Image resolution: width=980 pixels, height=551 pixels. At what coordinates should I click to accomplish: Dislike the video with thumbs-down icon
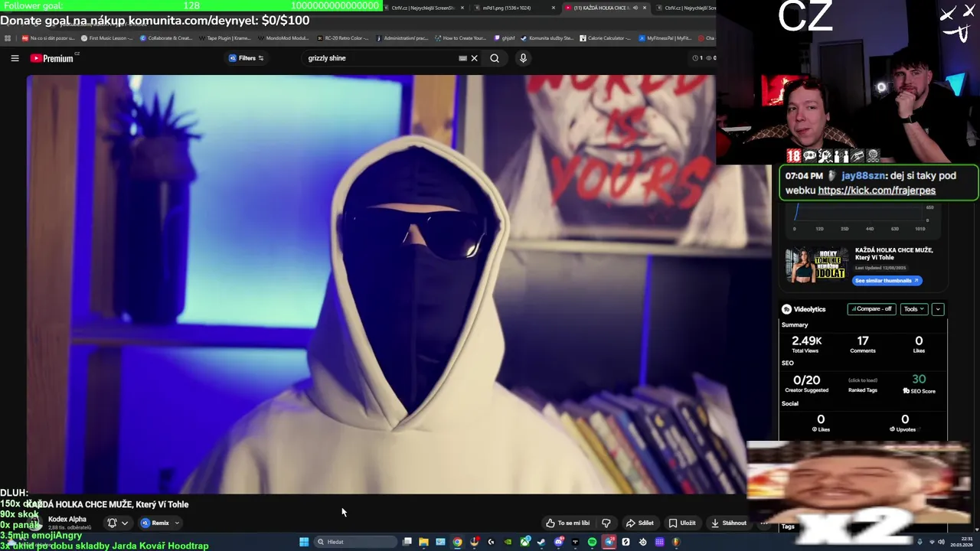pyautogui.click(x=606, y=523)
